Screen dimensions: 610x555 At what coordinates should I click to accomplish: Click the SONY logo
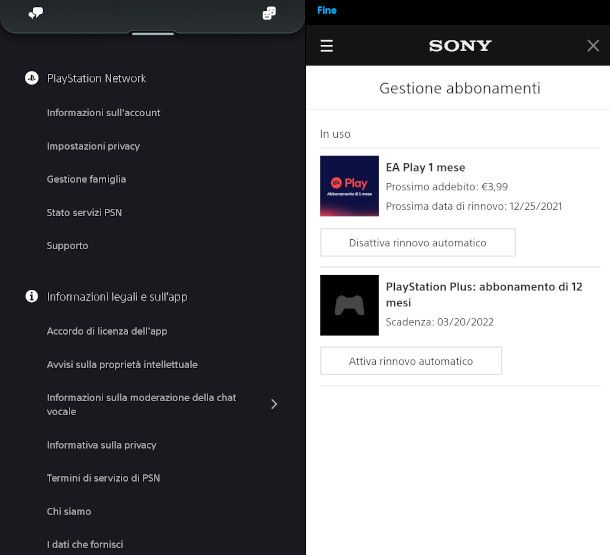460,46
